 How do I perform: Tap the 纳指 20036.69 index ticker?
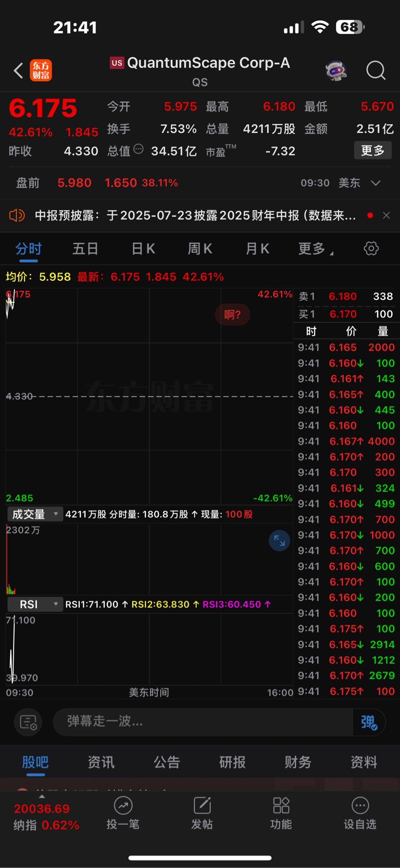[46, 817]
